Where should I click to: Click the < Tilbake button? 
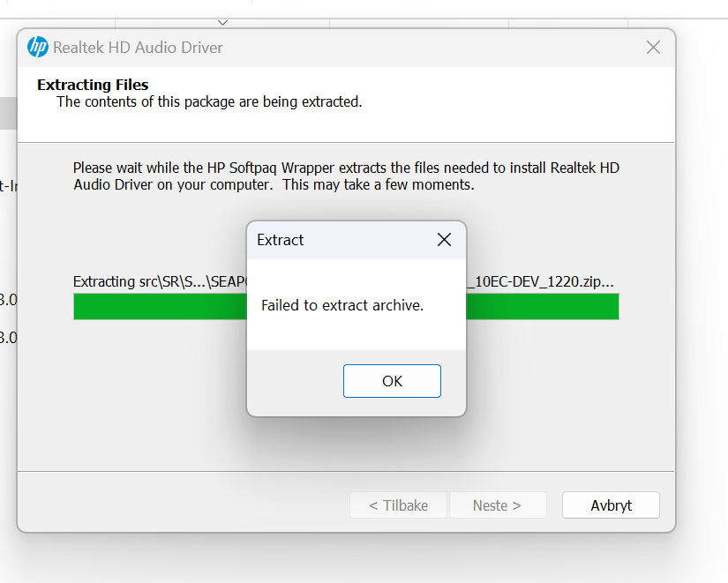coord(398,505)
